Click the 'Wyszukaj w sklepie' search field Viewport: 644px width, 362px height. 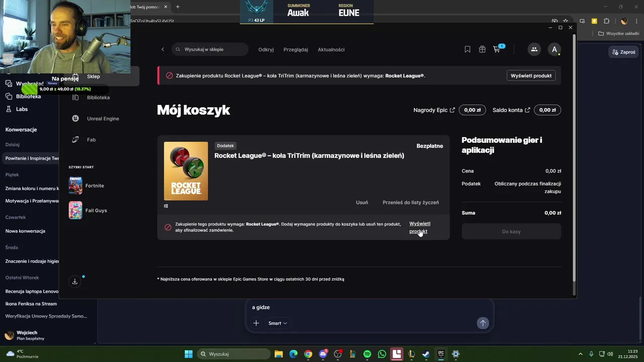click(210, 49)
